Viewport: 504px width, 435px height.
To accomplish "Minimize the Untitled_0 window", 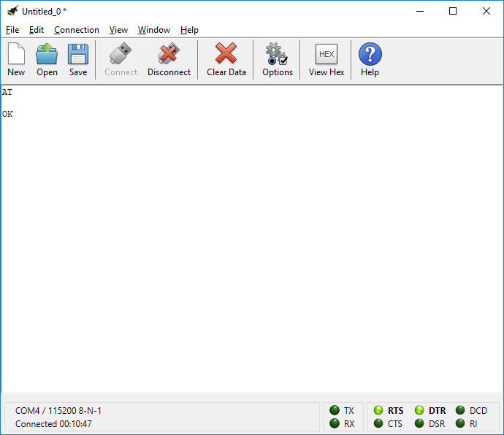I will (x=420, y=11).
